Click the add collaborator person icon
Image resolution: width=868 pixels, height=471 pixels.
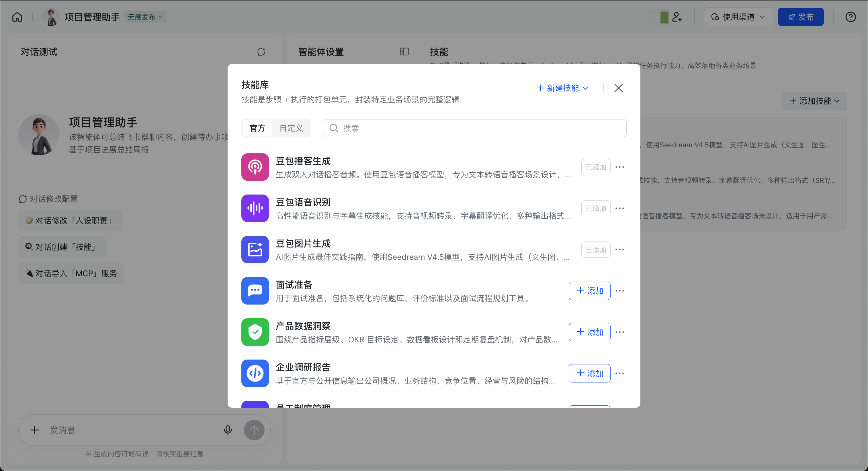coord(677,17)
